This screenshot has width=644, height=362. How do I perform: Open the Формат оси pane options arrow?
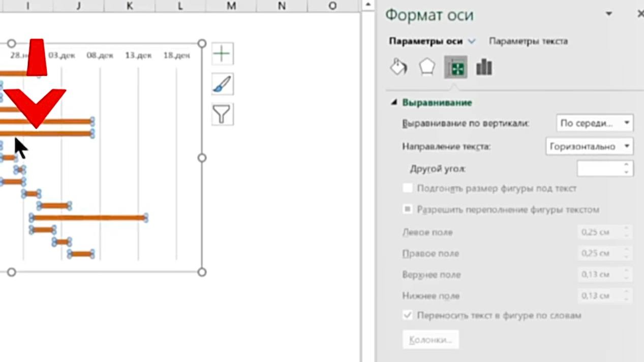pos(609,14)
